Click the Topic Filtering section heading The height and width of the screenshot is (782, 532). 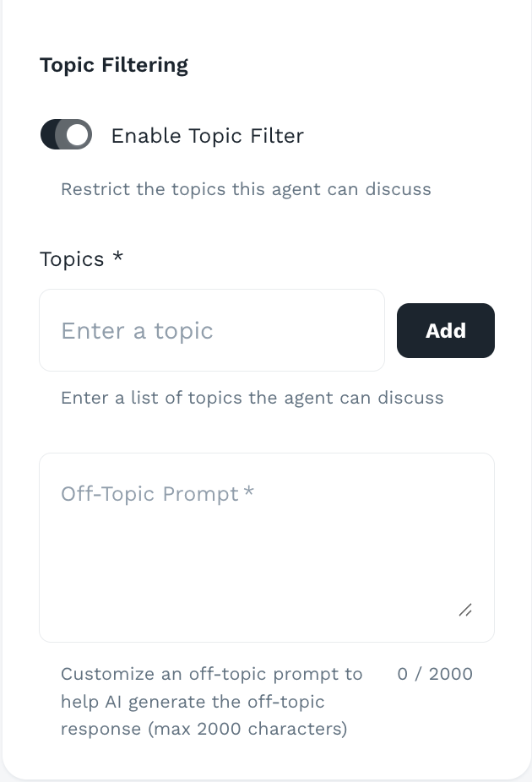click(114, 64)
